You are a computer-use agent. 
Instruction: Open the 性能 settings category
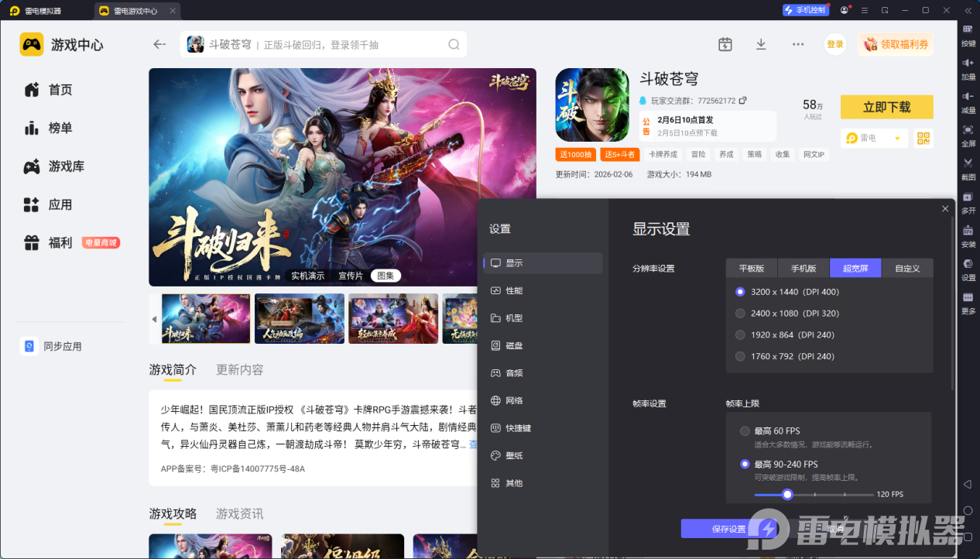coord(543,290)
